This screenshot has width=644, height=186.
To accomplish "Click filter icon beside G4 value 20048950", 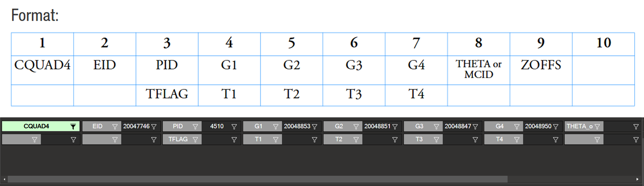I will coord(556,127).
